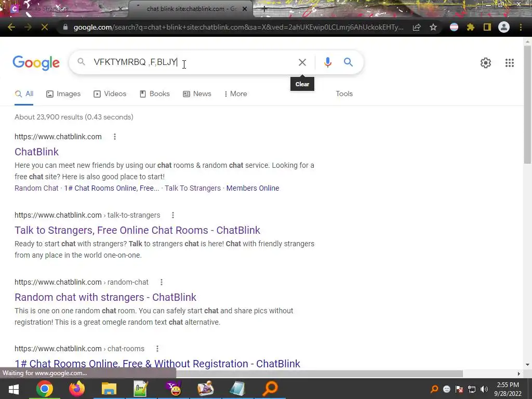Open a new browser tab
This screenshot has width=532, height=399.
coord(264,9)
